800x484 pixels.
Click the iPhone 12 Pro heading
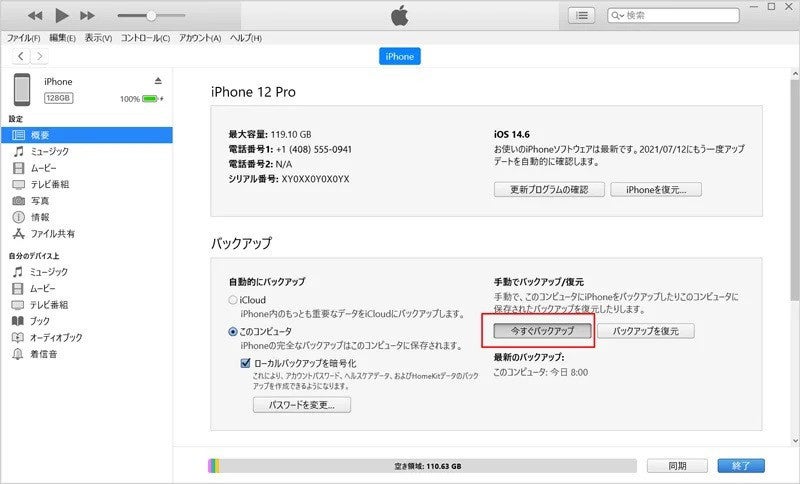[253, 92]
